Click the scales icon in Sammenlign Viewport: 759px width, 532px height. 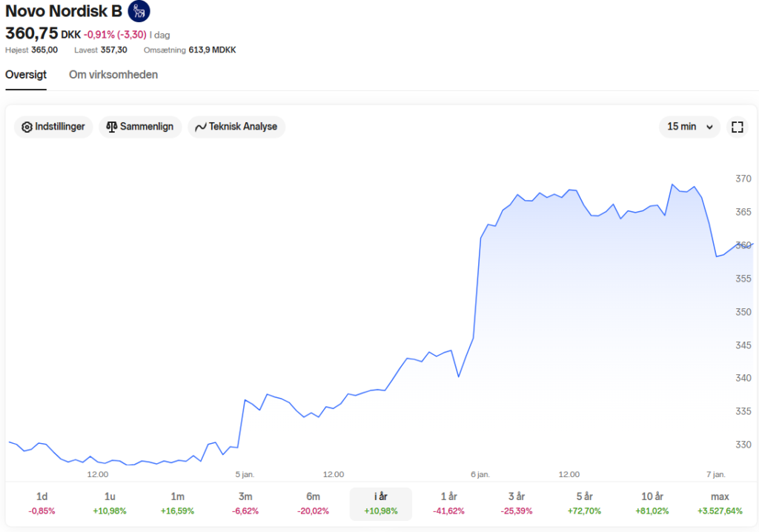click(x=112, y=127)
